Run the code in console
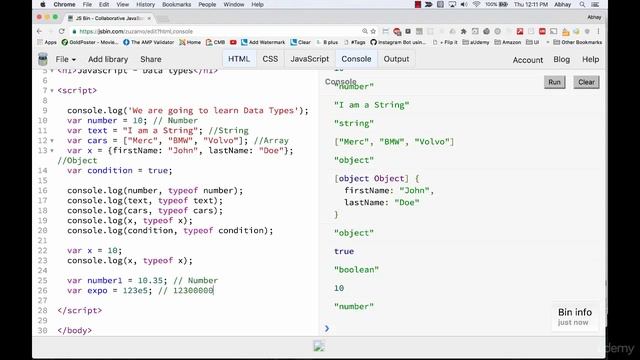Image resolution: width=640 pixels, height=360 pixels. tap(554, 82)
